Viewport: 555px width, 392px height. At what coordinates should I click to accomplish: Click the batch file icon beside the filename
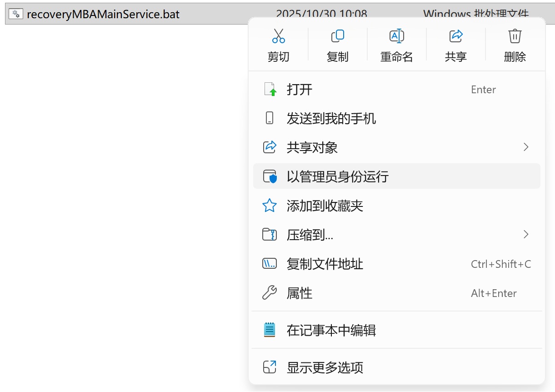coord(15,14)
